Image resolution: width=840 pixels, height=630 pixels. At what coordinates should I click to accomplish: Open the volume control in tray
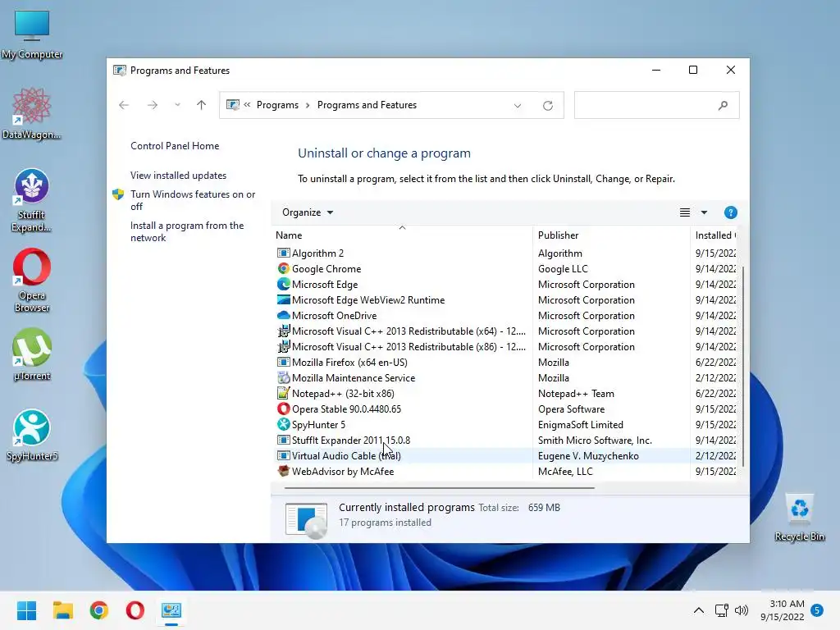[x=742, y=610]
